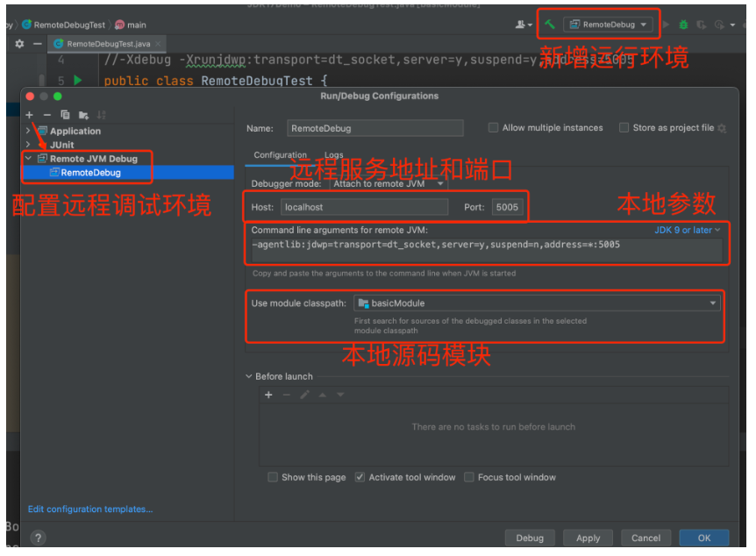Click the Host field containing localhost

tap(364, 207)
